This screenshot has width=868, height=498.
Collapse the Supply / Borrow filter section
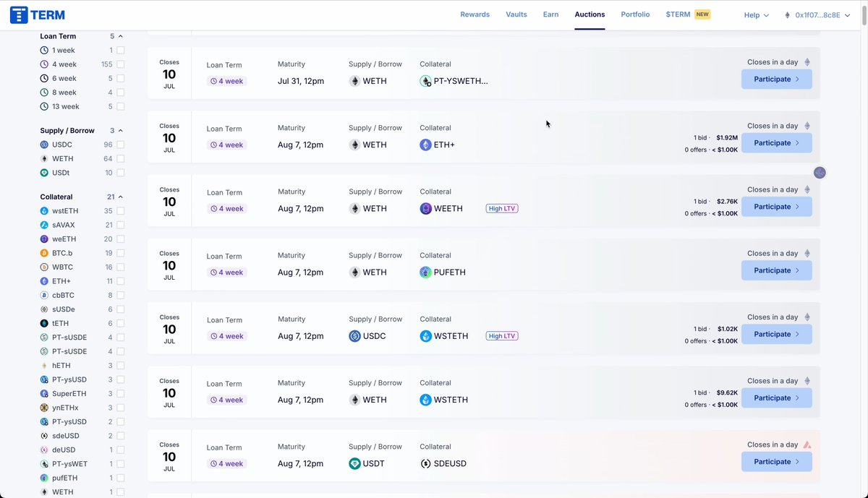tap(121, 131)
